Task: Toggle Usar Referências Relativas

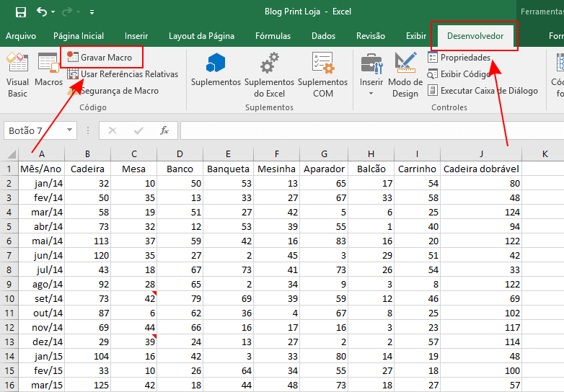Action: (x=128, y=74)
